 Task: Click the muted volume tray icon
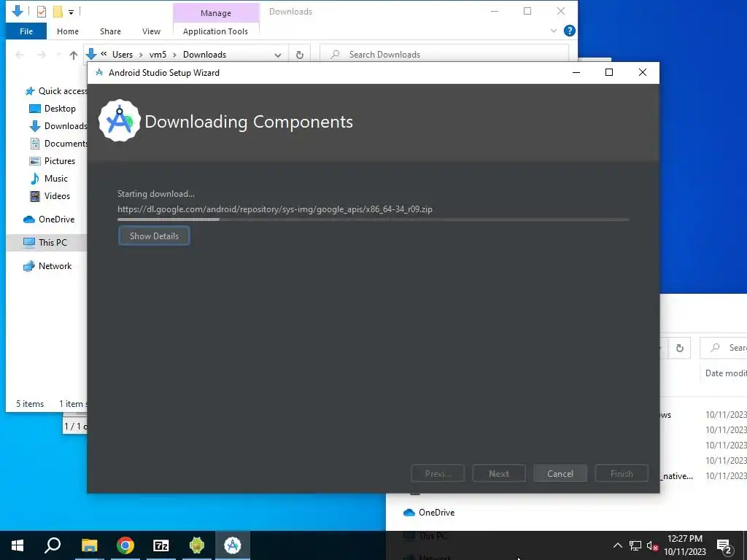[x=652, y=545]
